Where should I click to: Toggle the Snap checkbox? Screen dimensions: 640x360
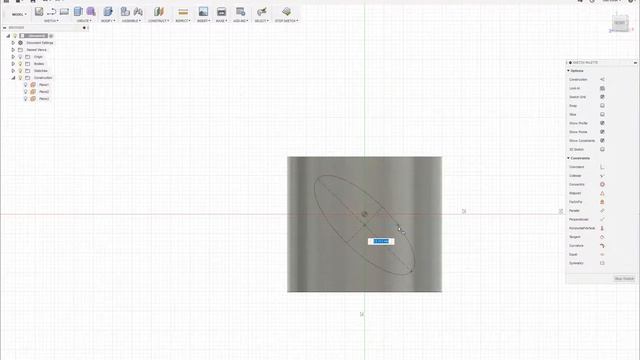(602, 106)
